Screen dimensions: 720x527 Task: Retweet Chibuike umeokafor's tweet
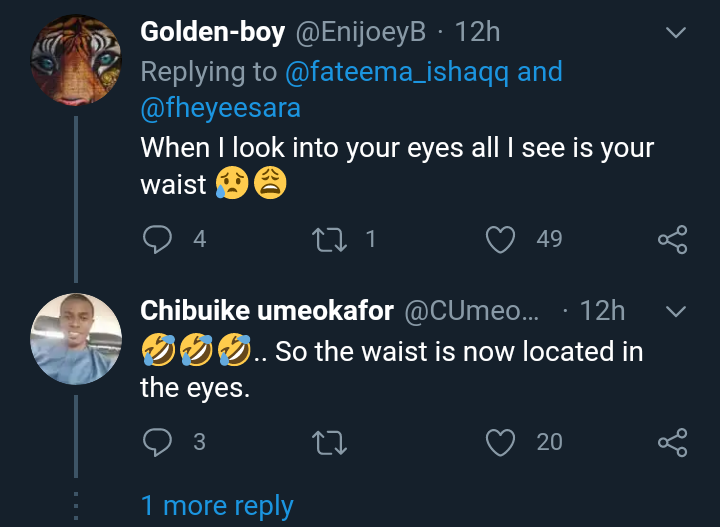pos(328,441)
